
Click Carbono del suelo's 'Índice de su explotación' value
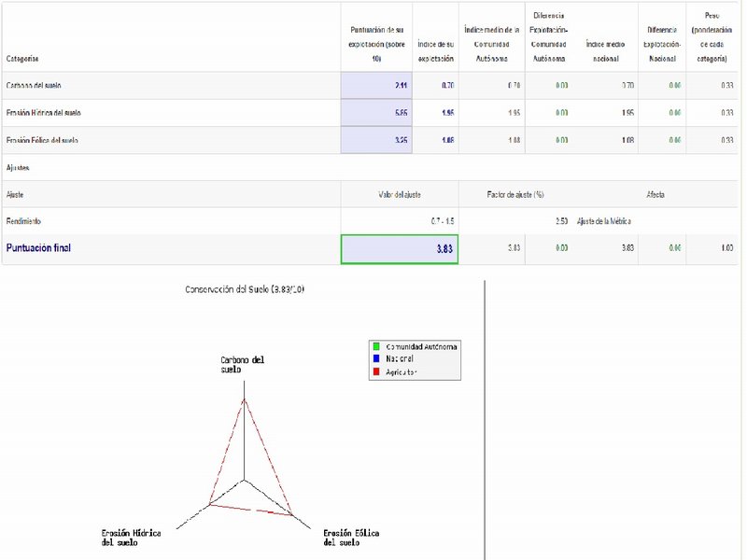click(447, 86)
